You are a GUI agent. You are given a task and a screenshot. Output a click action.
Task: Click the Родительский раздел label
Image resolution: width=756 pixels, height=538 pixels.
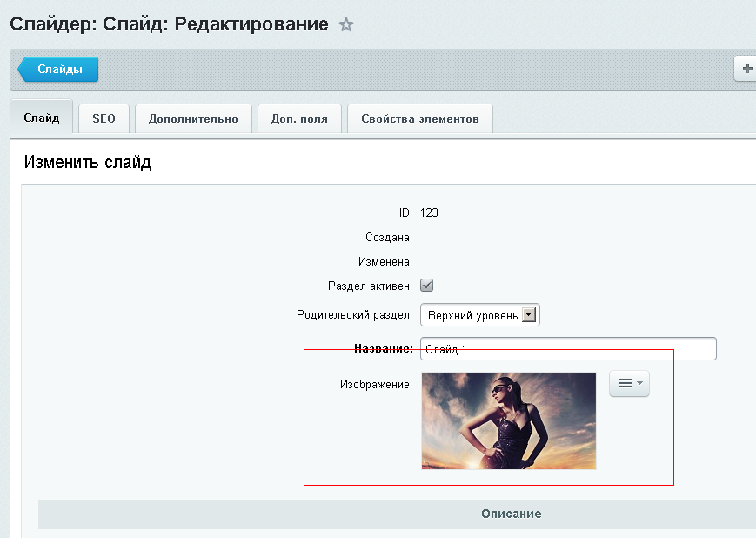click(x=354, y=314)
